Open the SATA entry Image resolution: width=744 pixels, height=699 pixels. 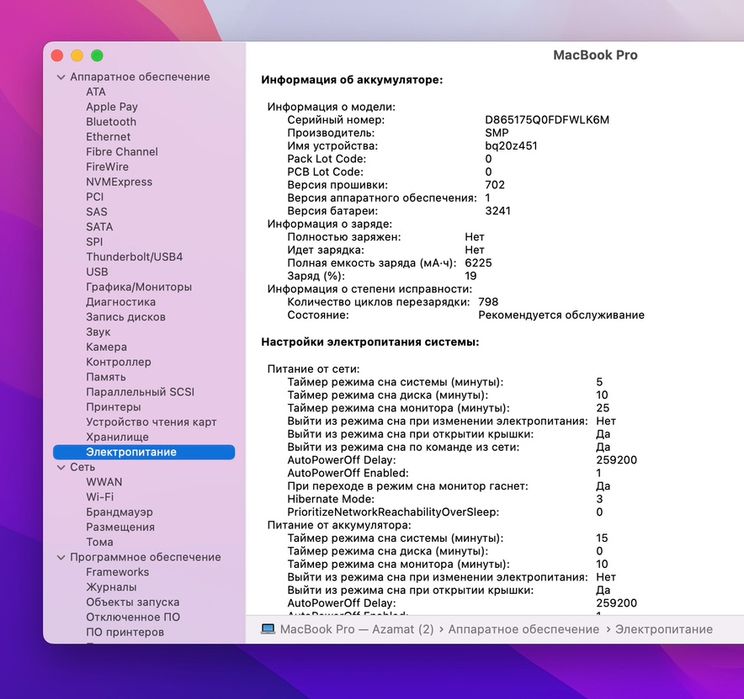point(100,227)
